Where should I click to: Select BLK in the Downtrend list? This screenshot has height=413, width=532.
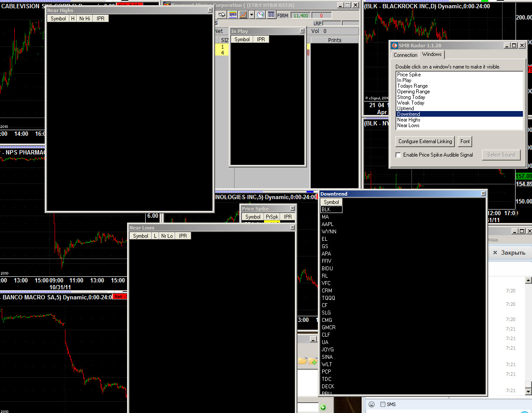click(331, 210)
